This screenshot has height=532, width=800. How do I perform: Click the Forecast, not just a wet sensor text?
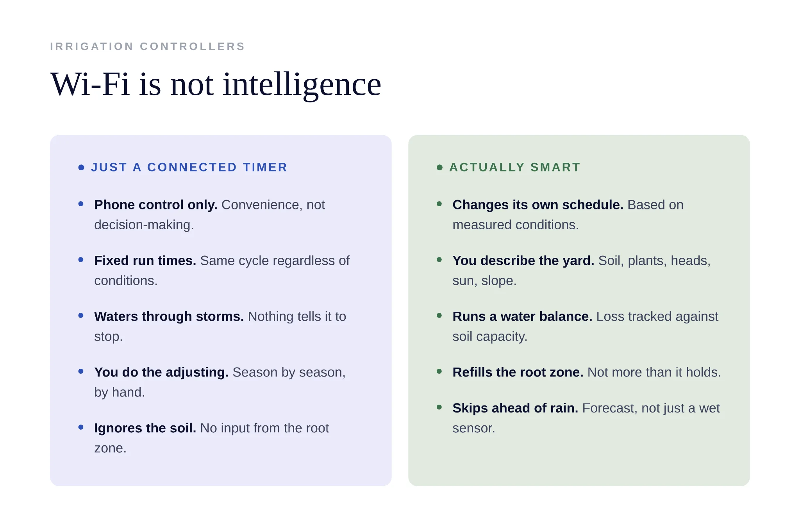click(x=586, y=418)
